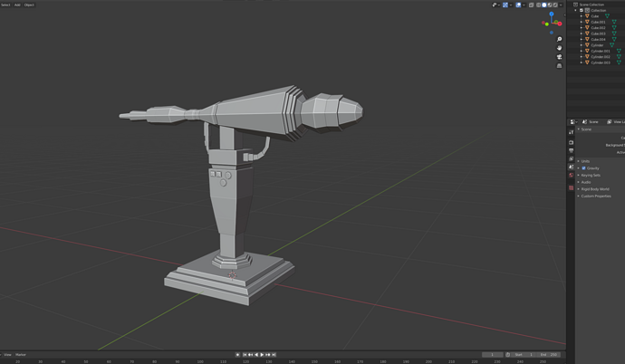Jump to the timeline start frame
This screenshot has width=625, height=364.
(245, 354)
